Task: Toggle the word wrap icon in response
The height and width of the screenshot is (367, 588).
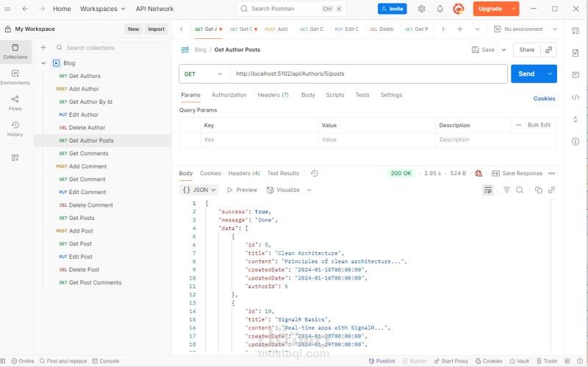Action: (x=488, y=190)
